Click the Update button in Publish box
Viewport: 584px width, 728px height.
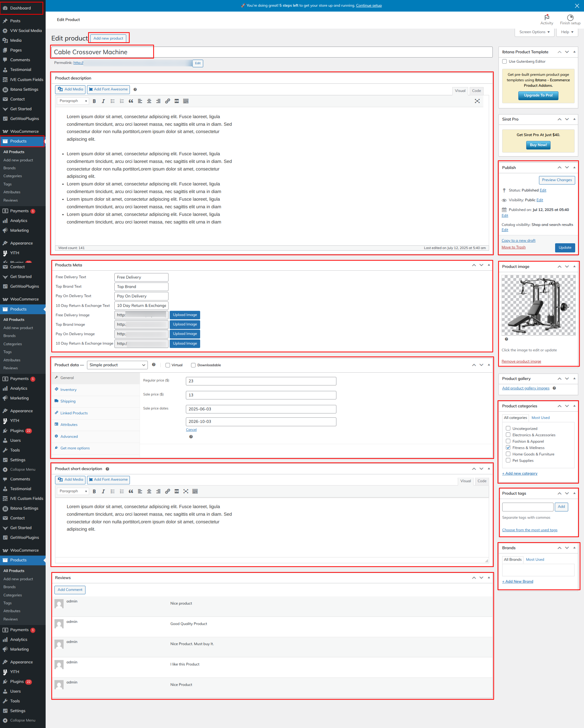(565, 248)
